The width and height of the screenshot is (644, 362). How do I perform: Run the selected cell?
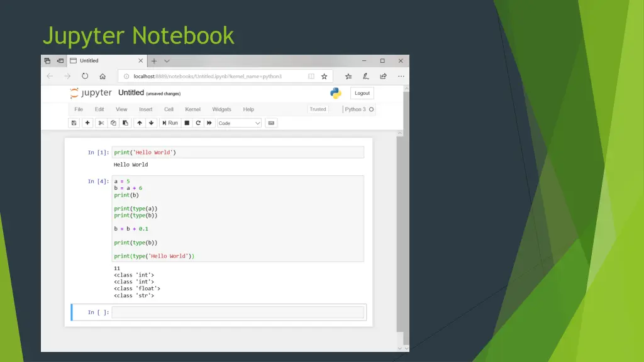pyautogui.click(x=170, y=123)
